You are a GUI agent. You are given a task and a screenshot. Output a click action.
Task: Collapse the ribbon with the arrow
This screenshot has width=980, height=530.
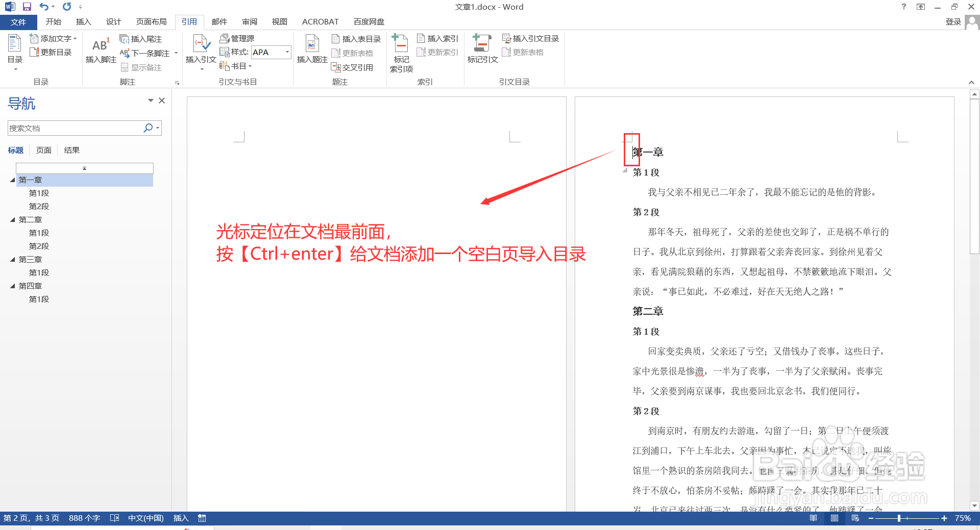pos(971,82)
